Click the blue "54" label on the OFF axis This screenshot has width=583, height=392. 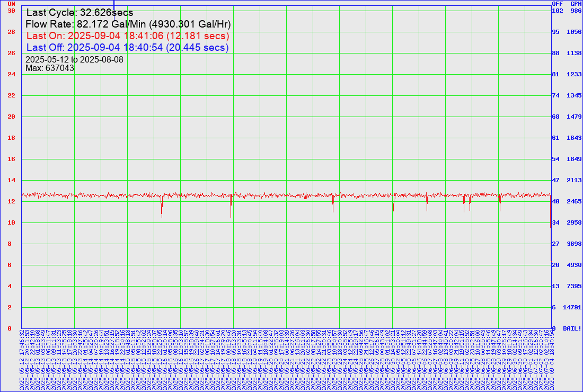pyautogui.click(x=555, y=159)
